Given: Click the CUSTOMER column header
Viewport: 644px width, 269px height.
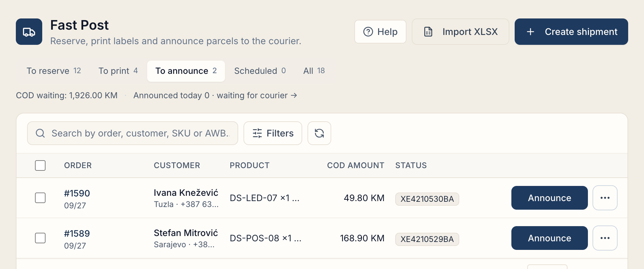Looking at the screenshot, I should pyautogui.click(x=177, y=165).
